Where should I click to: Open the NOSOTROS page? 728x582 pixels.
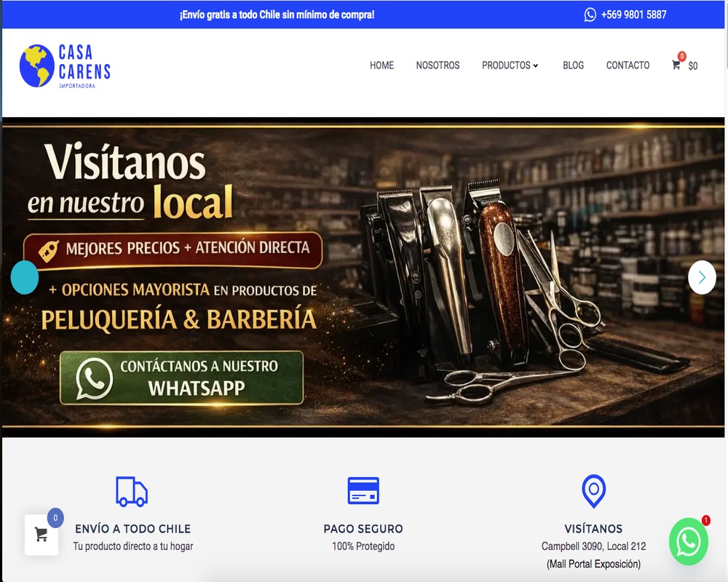coord(438,65)
